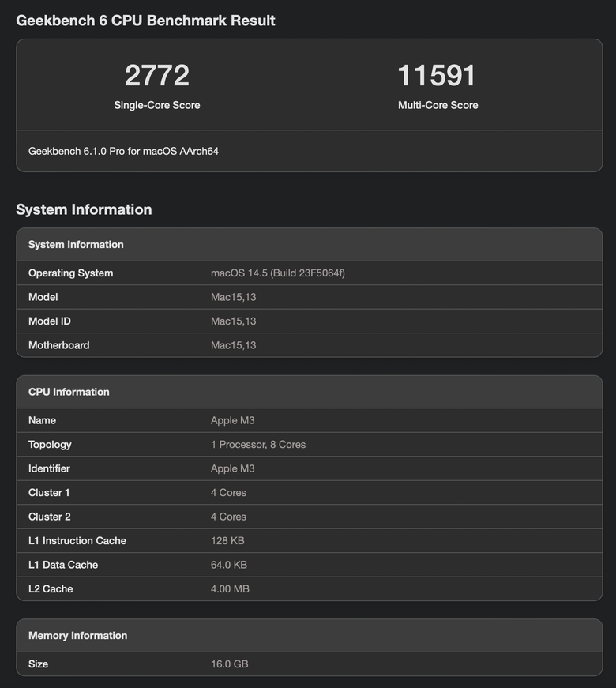This screenshot has width=616, height=688.
Task: Select the single-core score value 2772
Action: [157, 75]
